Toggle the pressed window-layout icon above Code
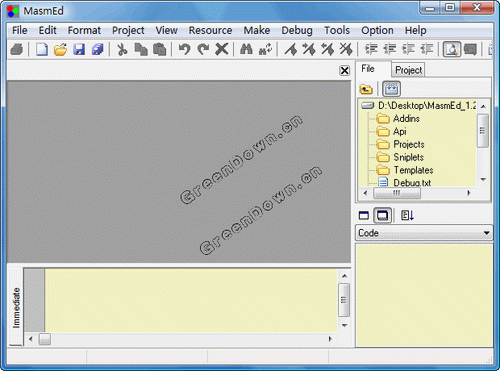500x371 pixels. click(382, 215)
